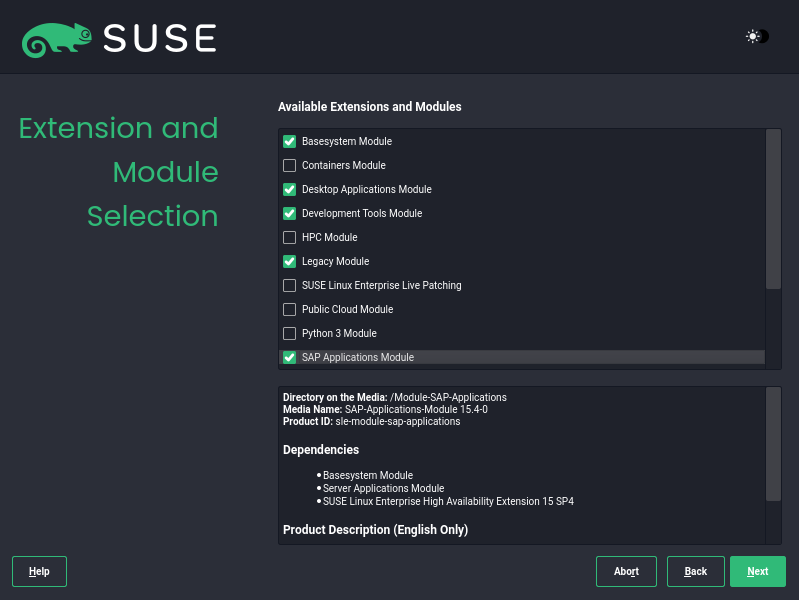Proceed with the Next button
The height and width of the screenshot is (600, 799).
758,571
